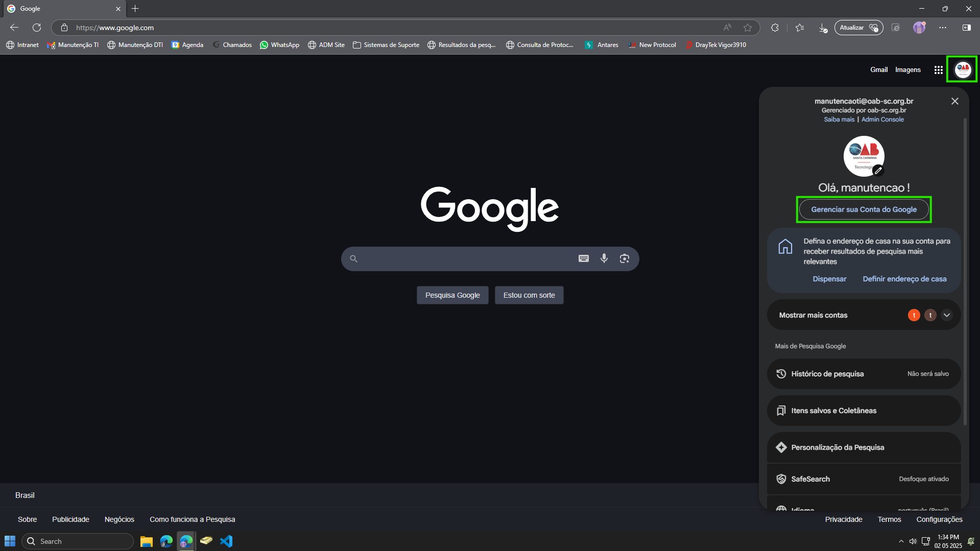Show the Downloads icon
The image size is (980, 551).
point(823,28)
